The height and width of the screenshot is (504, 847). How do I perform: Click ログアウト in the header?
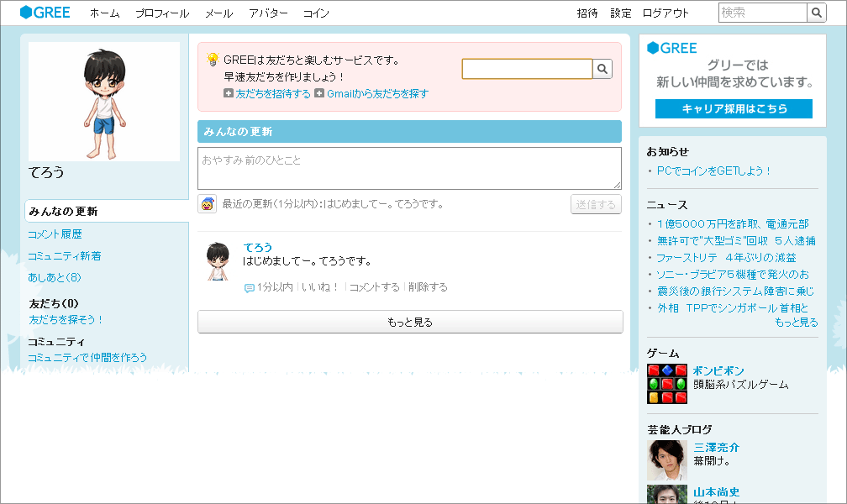(x=665, y=13)
